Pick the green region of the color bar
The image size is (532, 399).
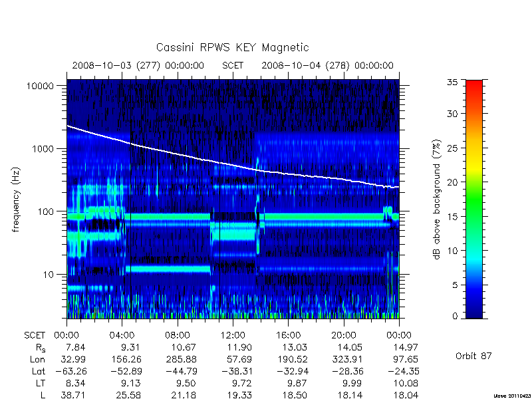pyautogui.click(x=474, y=200)
